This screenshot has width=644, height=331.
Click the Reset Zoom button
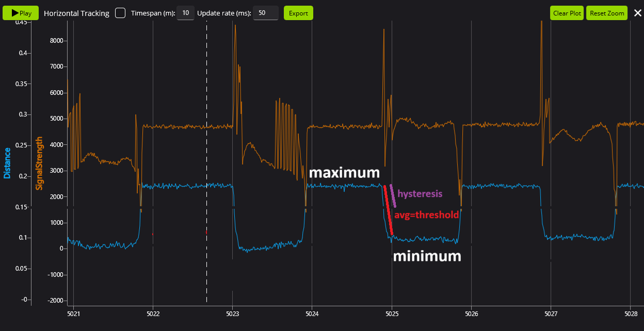pyautogui.click(x=607, y=13)
